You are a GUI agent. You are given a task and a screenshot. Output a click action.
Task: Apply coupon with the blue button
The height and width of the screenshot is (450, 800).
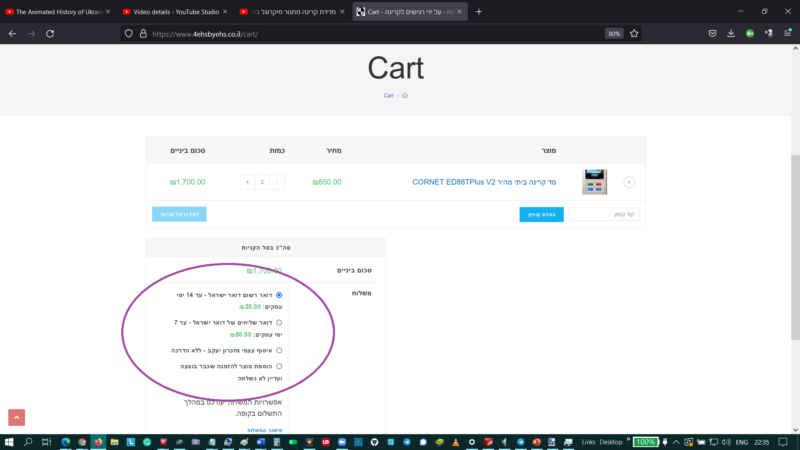[541, 214]
